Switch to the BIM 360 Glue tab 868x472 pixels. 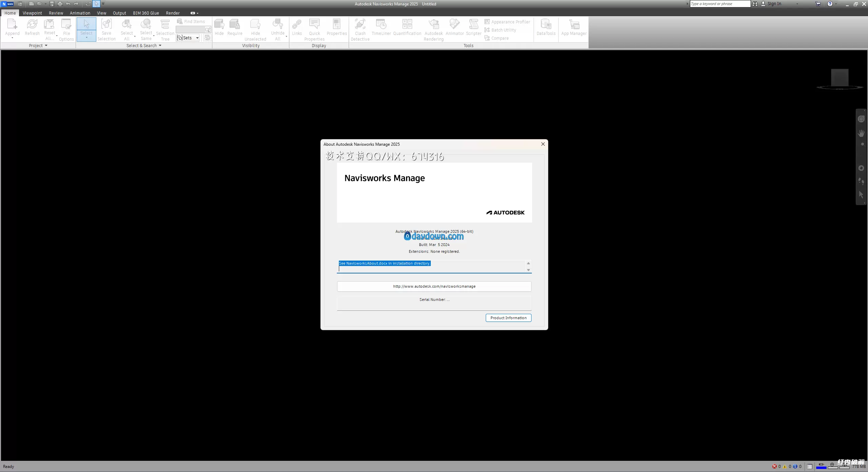[x=146, y=13]
